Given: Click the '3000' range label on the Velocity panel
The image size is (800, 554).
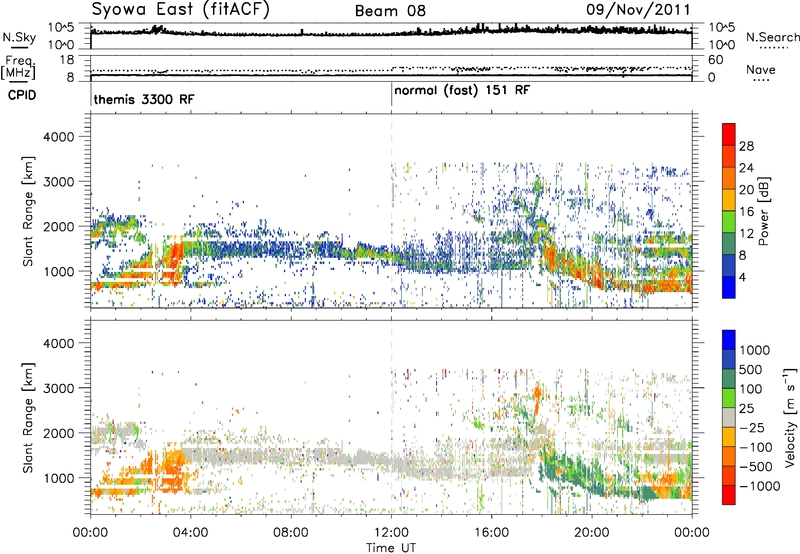Looking at the screenshot, I should click(x=58, y=388).
